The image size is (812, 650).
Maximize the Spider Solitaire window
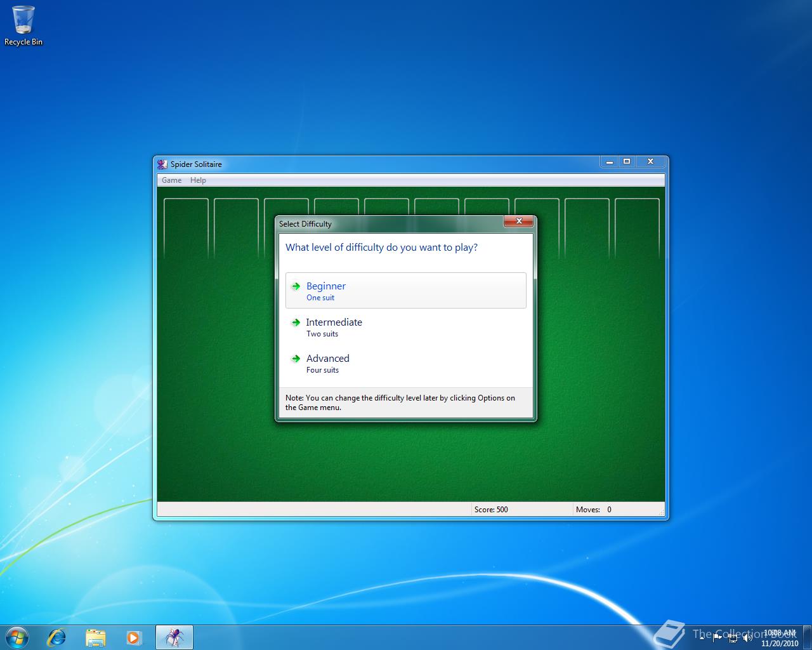627,162
